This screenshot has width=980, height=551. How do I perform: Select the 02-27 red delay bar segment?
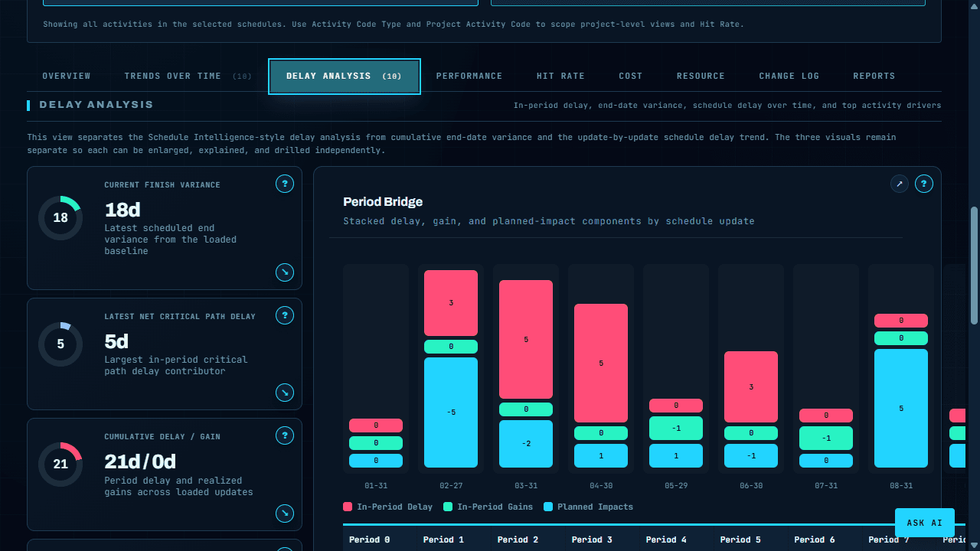point(451,303)
